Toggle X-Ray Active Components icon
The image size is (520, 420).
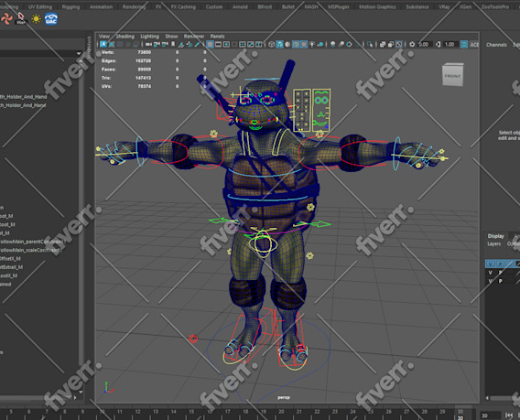(x=391, y=45)
